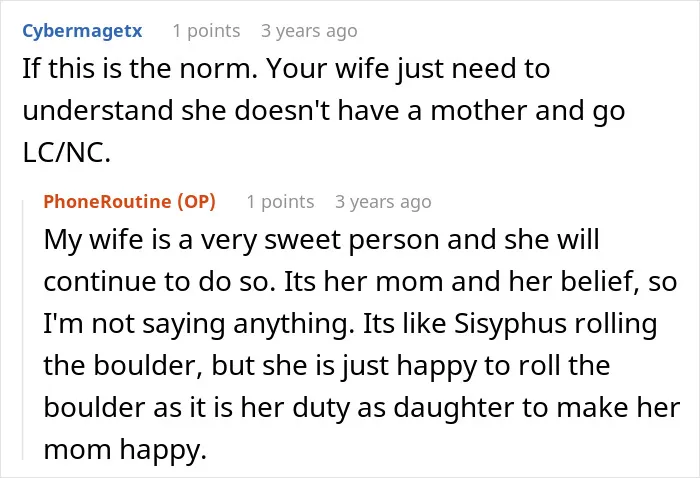Viewport: 700px width, 478px height.
Task: Click the final line "mom happy."
Action: click(125, 449)
